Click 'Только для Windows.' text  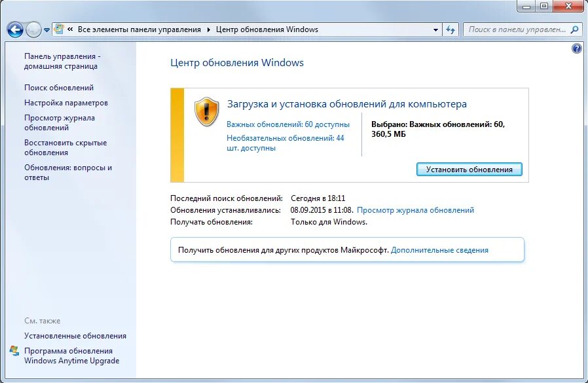coord(329,222)
